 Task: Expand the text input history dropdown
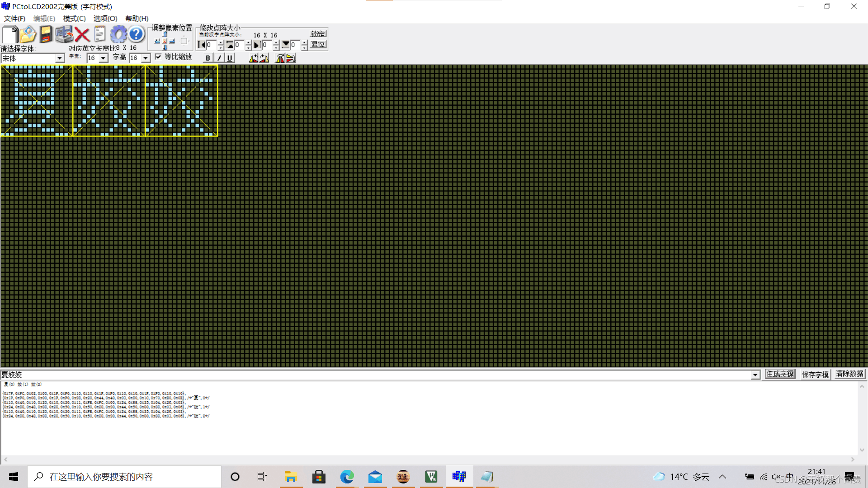[755, 375]
